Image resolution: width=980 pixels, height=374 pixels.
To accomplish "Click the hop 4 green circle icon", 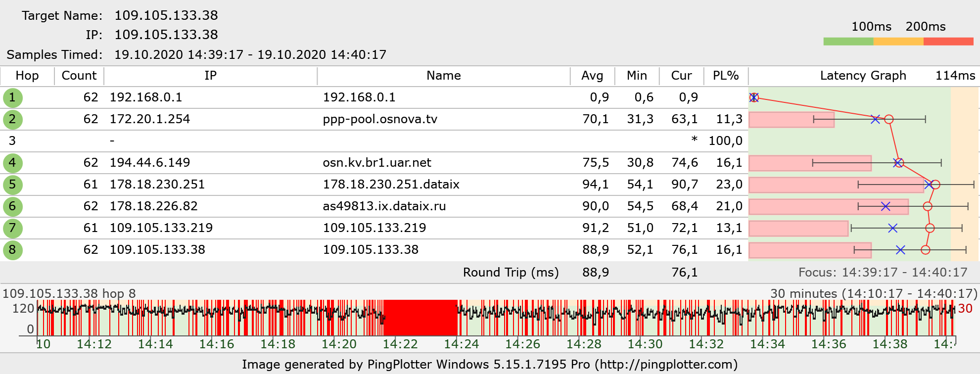I will coord(12,163).
